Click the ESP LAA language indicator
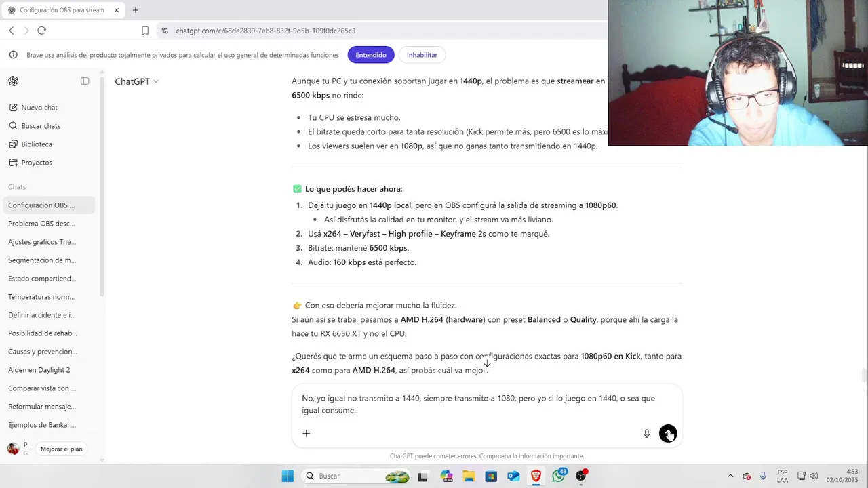 click(783, 476)
